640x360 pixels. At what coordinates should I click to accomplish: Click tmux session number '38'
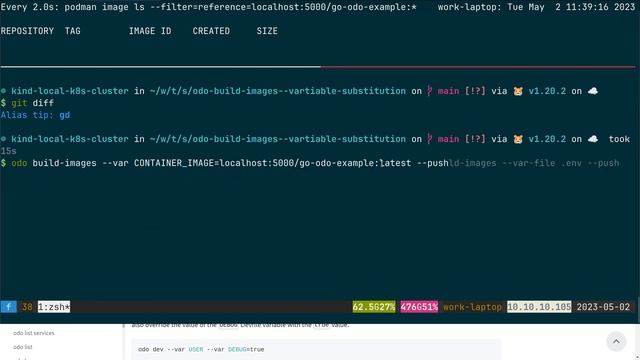coord(27,307)
